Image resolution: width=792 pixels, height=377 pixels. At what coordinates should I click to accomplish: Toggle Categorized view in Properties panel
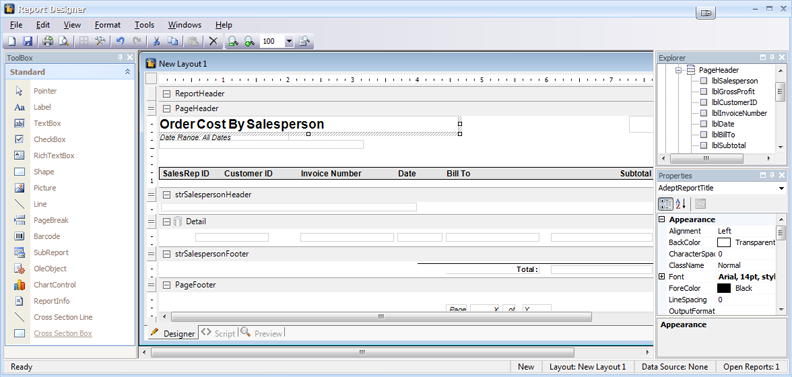pos(666,204)
